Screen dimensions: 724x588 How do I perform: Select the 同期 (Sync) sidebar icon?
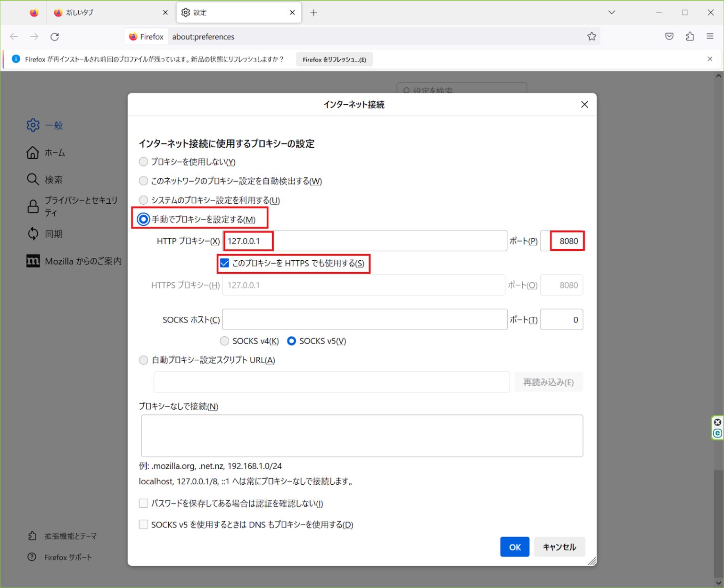tap(33, 233)
